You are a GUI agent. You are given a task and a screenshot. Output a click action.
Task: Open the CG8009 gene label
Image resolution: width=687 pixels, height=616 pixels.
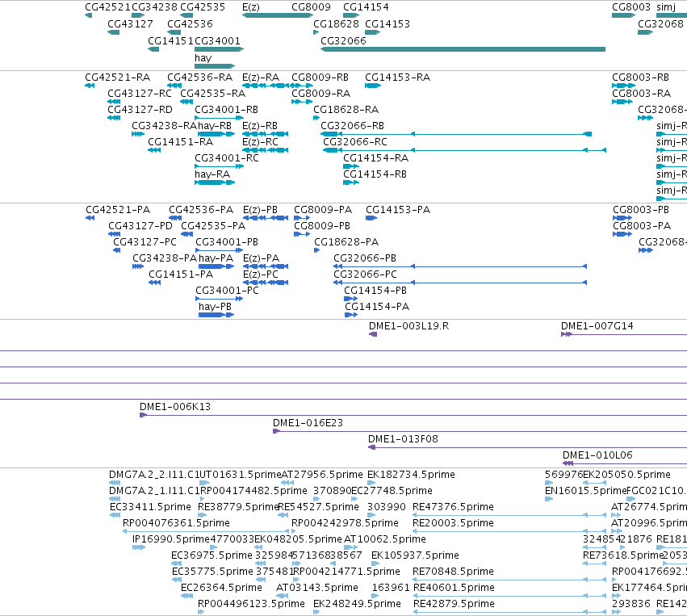click(311, 7)
